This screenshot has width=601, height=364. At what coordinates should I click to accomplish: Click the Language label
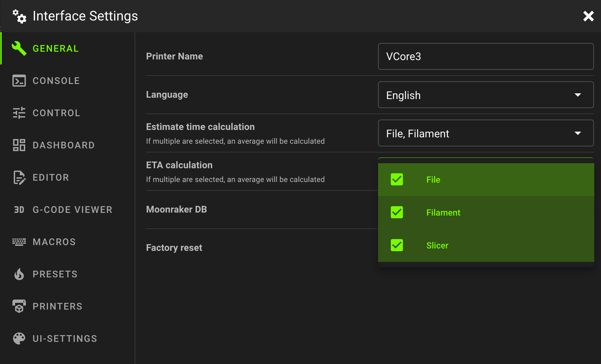167,95
